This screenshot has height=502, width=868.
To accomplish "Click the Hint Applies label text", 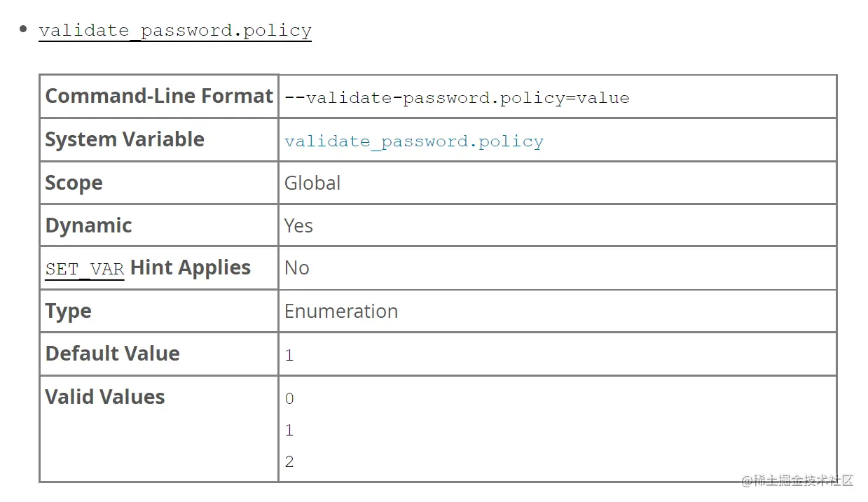I will click(x=191, y=267).
